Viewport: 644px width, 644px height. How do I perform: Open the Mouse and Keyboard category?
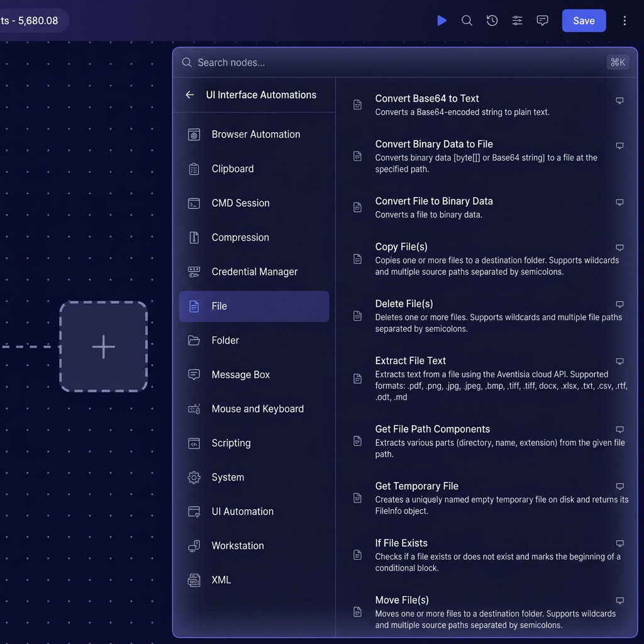(x=254, y=409)
